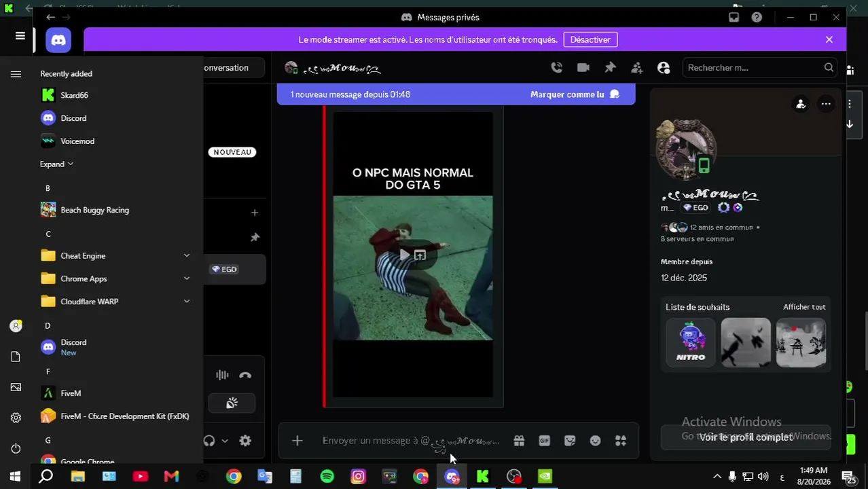Viewport: 868px width, 489px height.
Task: Click the profile avatar in side panel
Action: click(686, 150)
